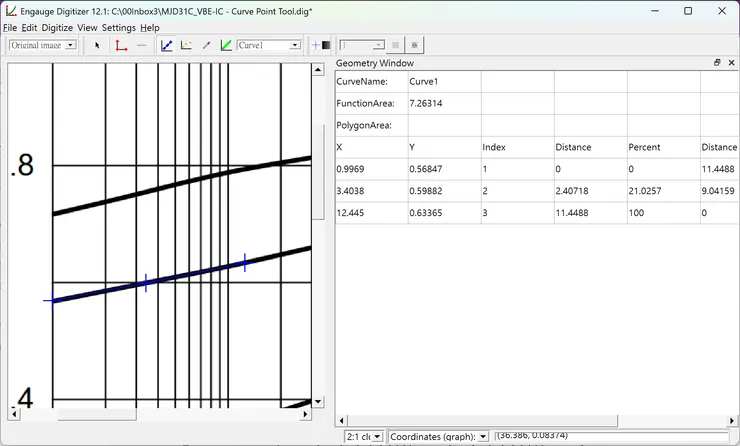The image size is (740, 446).
Task: Select the CurveName label cell
Action: pos(371,81)
